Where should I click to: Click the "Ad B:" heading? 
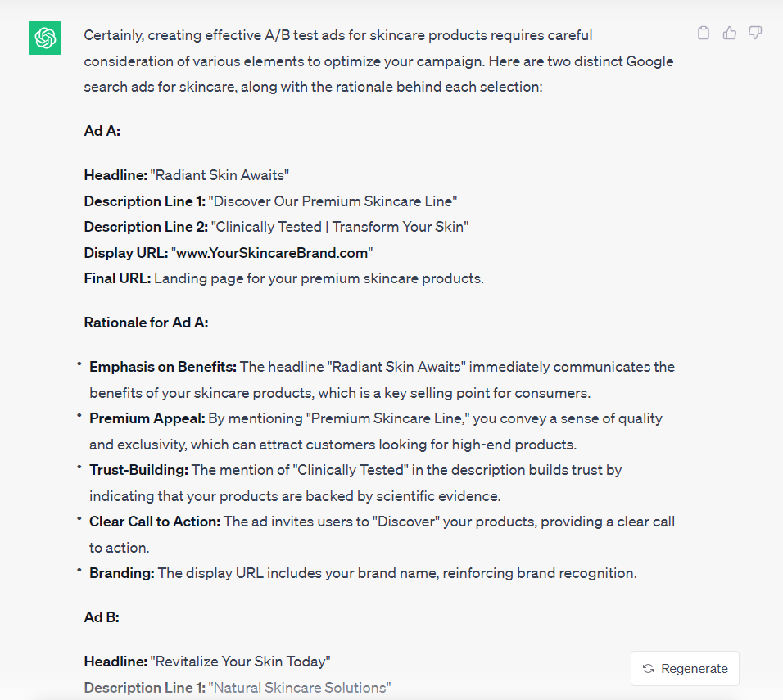[x=102, y=617]
